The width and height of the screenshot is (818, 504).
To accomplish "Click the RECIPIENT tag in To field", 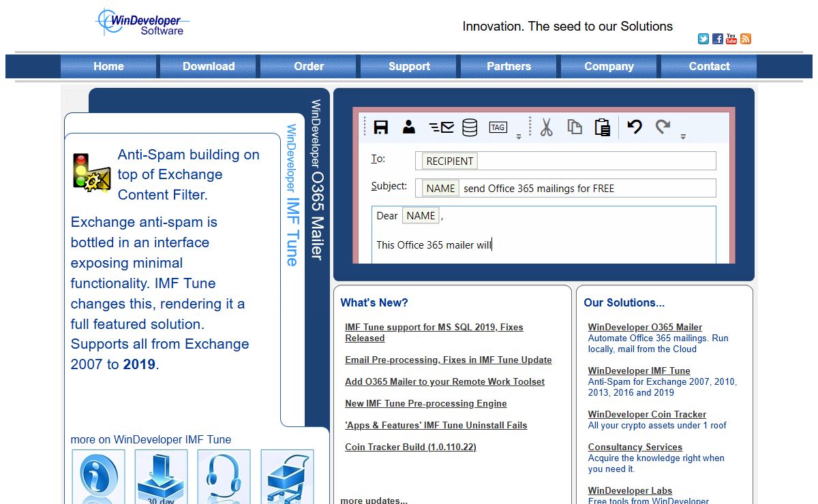I will point(450,161).
